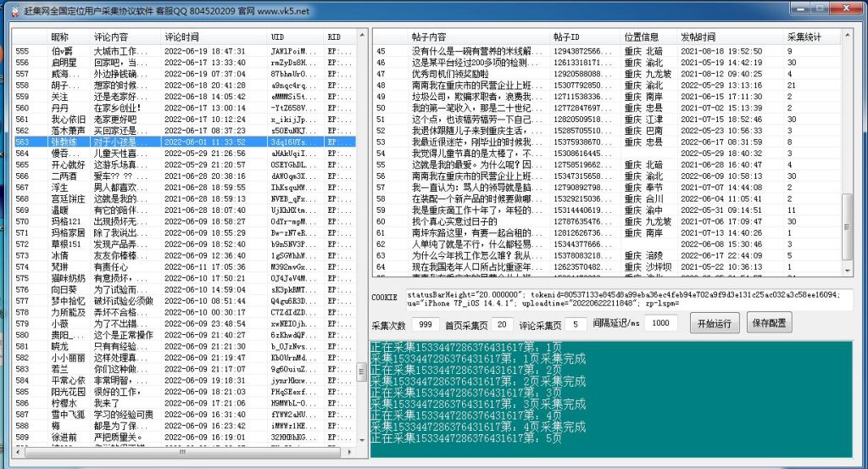Image resolution: width=868 pixels, height=469 pixels.
Task: Click up arrow of right post list scrollbar
Action: [x=847, y=36]
